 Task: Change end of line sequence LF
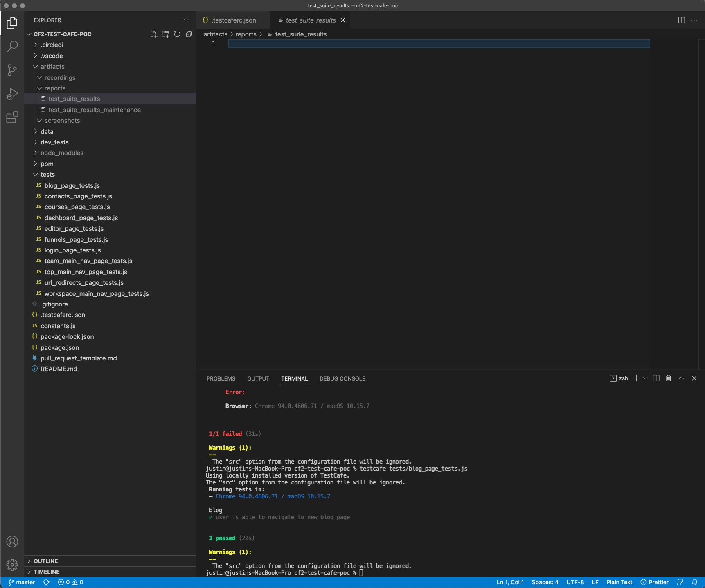click(595, 582)
